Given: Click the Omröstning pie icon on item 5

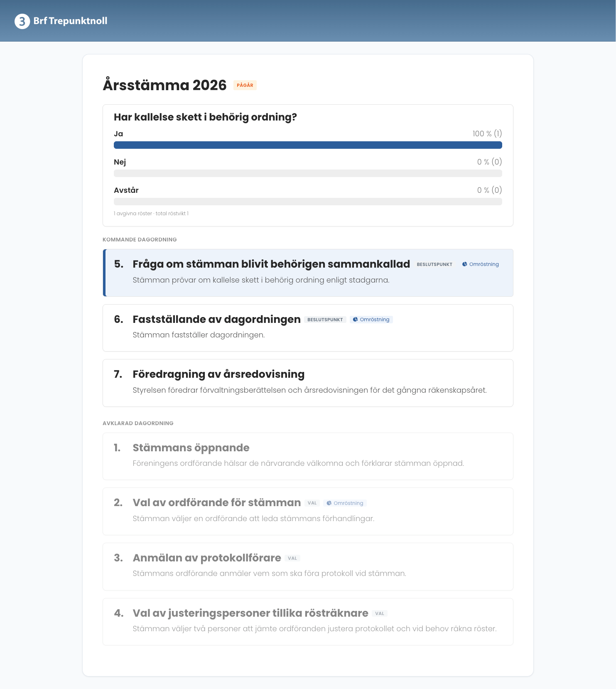Looking at the screenshot, I should click(465, 264).
